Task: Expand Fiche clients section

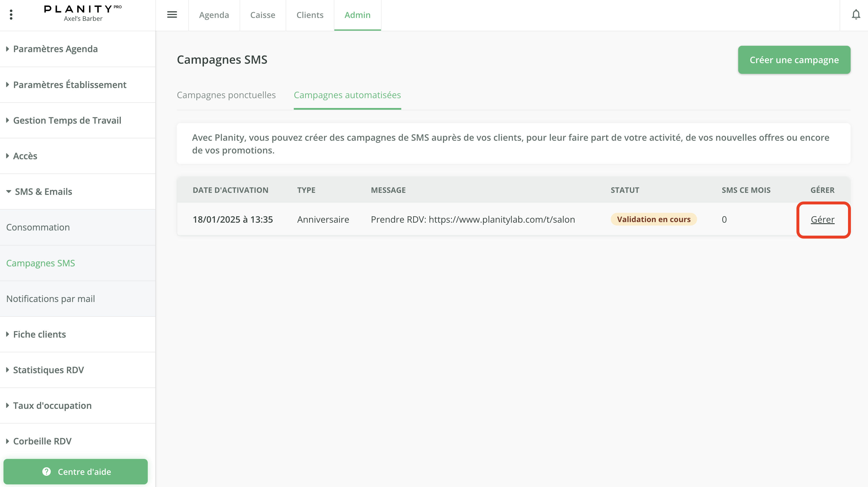Action: click(39, 334)
